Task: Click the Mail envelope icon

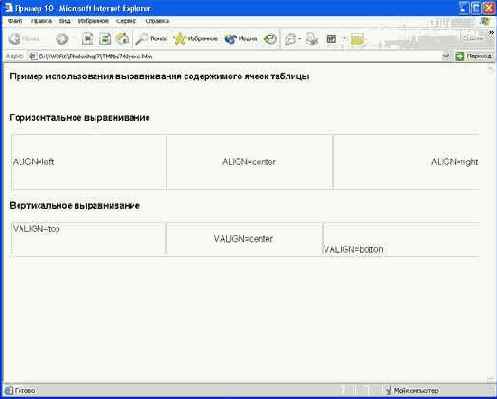Action: pyautogui.click(x=291, y=39)
